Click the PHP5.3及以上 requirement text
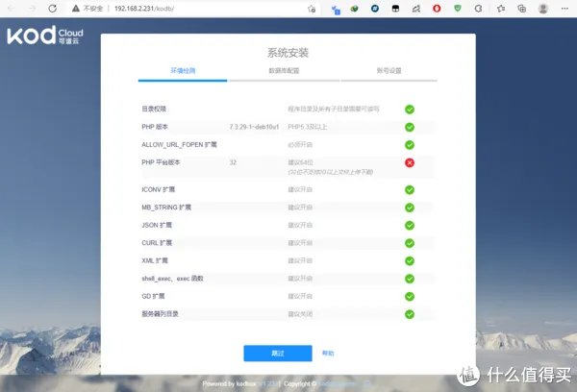The image size is (577, 392). [308, 127]
